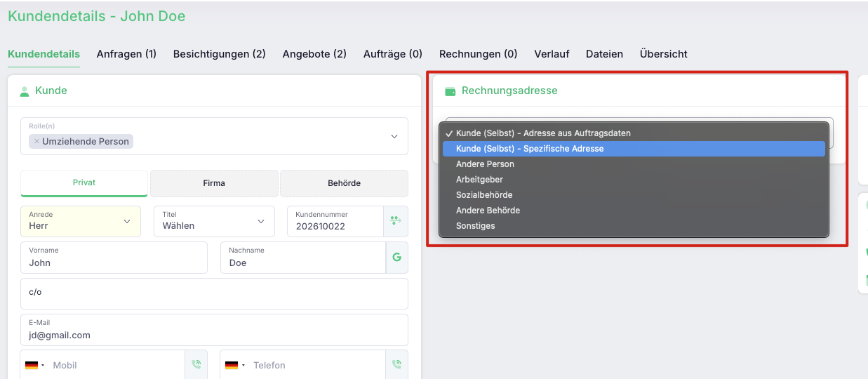The height and width of the screenshot is (379, 868).
Task: Open the Mobil country flag selector
Action: click(x=34, y=365)
